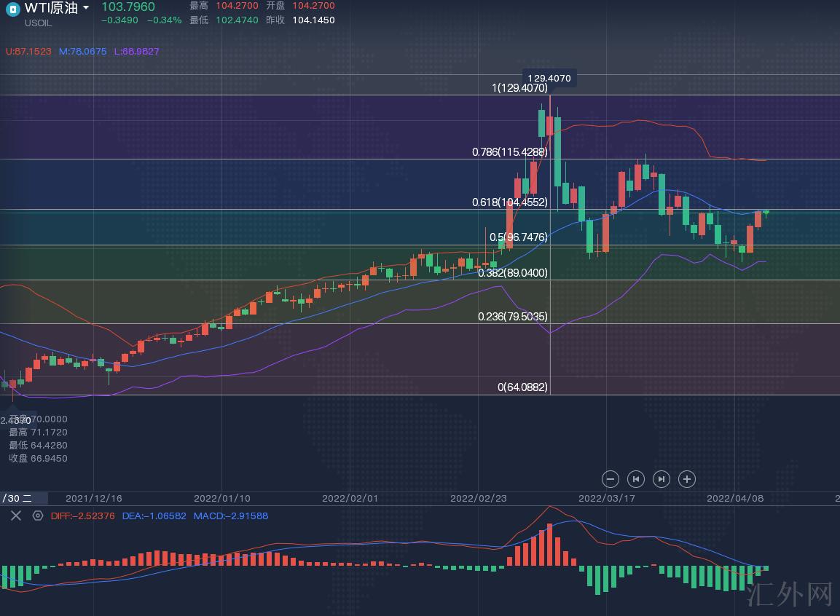Image resolution: width=840 pixels, height=616 pixels.
Task: Click the 129.4070 price tooltip label
Action: pyautogui.click(x=549, y=78)
